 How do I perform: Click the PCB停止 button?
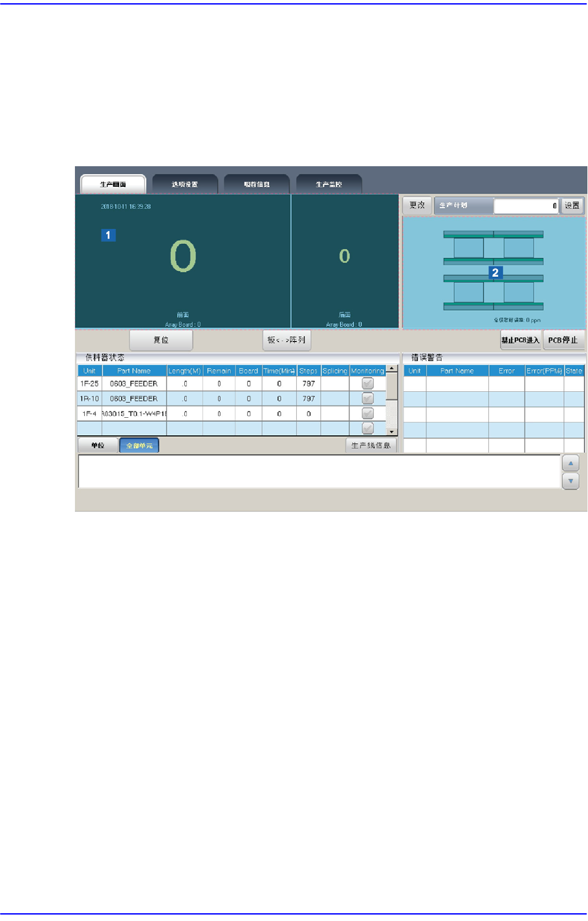pos(563,340)
